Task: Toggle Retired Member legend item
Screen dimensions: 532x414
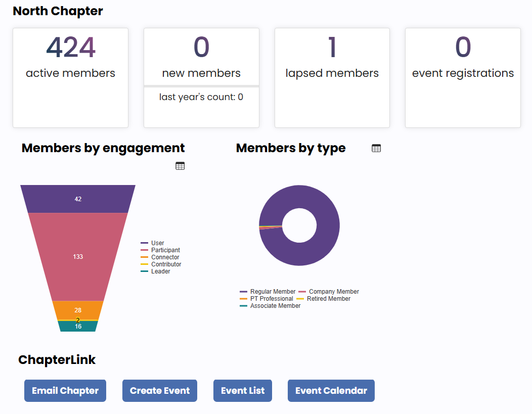Action: pos(328,299)
